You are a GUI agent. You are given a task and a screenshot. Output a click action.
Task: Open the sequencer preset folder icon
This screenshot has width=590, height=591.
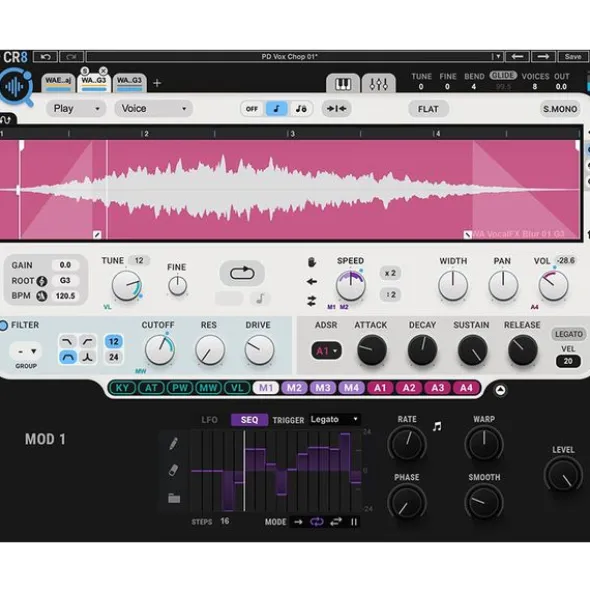point(174,498)
